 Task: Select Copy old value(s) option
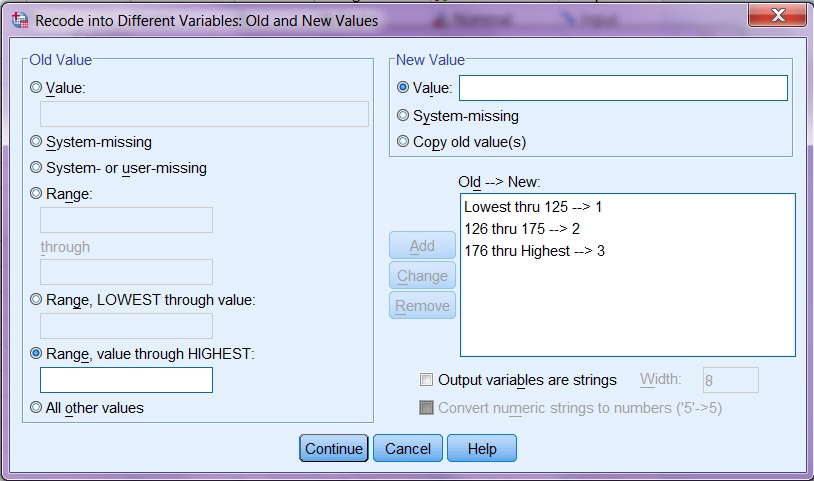404,142
